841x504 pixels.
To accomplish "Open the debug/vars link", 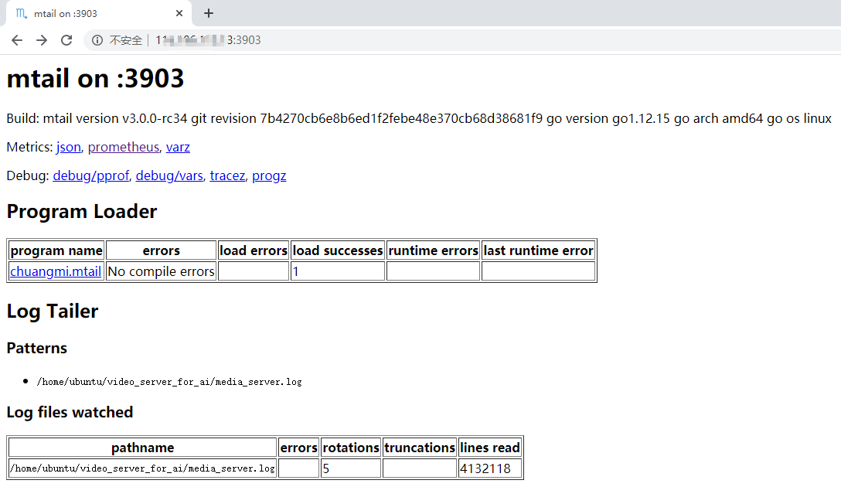I will (169, 176).
